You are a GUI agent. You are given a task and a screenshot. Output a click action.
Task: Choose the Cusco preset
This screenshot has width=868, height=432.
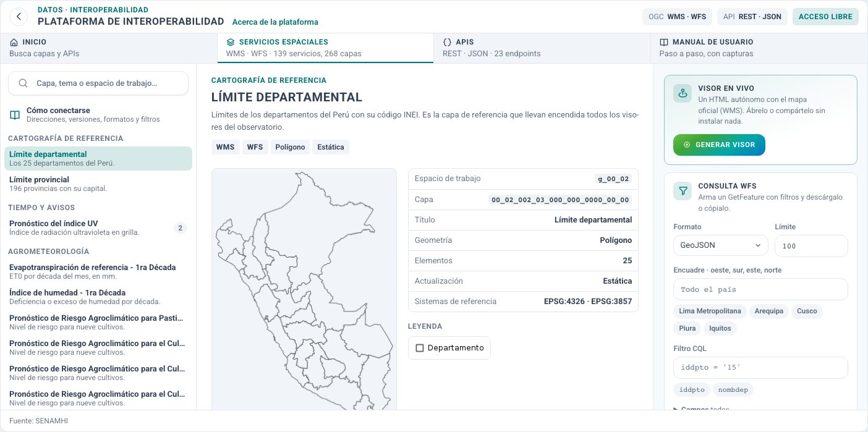[807, 311]
